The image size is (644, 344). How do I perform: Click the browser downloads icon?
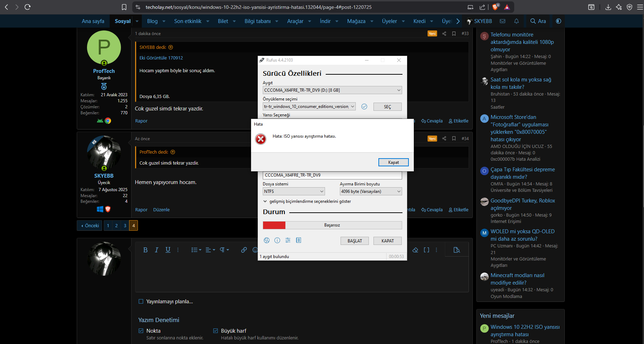[x=608, y=7]
